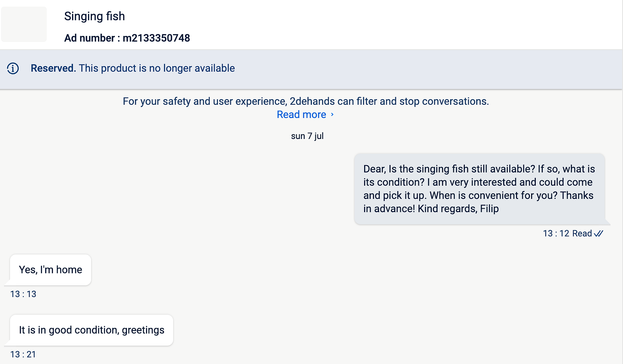Click the 13 : 13 message timestamp
Screen dimensions: 623x364
tap(23, 294)
